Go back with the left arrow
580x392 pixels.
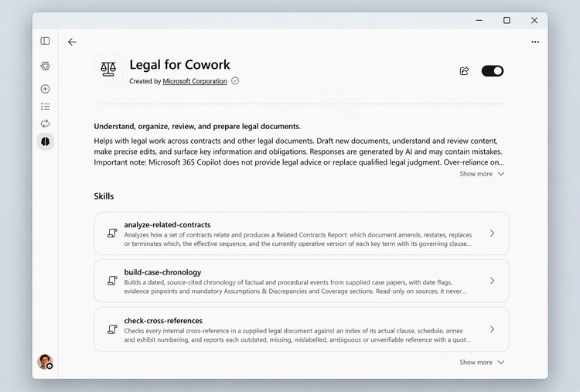tap(72, 43)
